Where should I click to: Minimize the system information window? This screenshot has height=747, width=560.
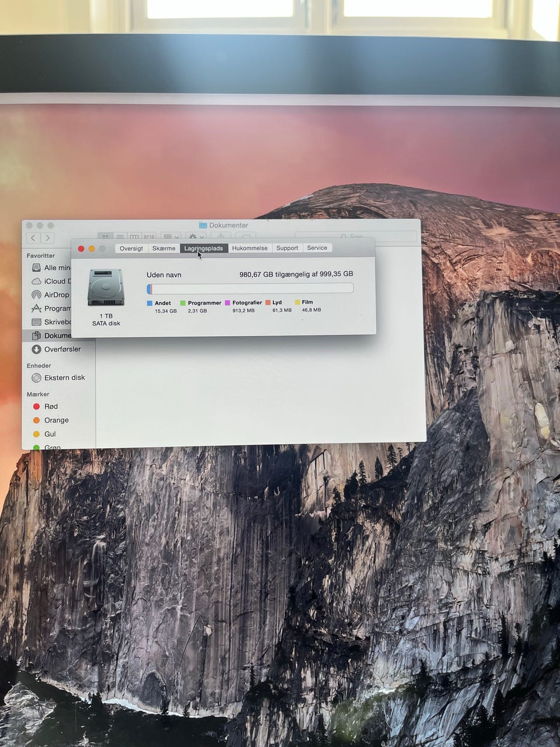92,249
